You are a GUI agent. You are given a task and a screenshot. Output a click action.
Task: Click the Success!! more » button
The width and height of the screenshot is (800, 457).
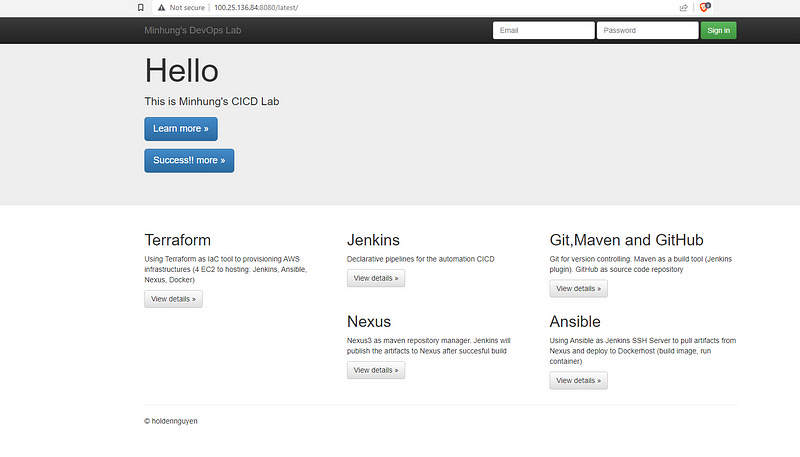tap(189, 161)
